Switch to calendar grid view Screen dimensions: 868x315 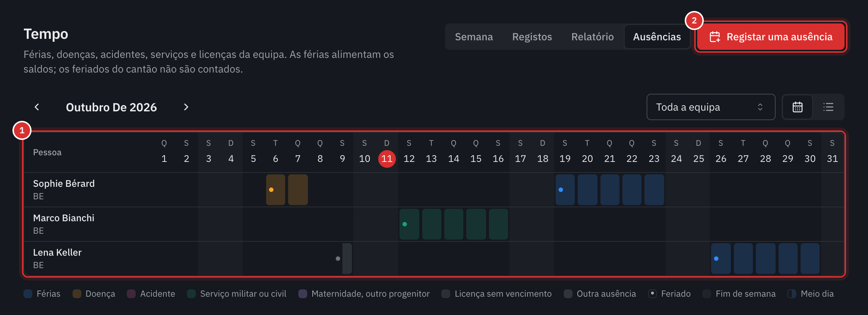[798, 107]
